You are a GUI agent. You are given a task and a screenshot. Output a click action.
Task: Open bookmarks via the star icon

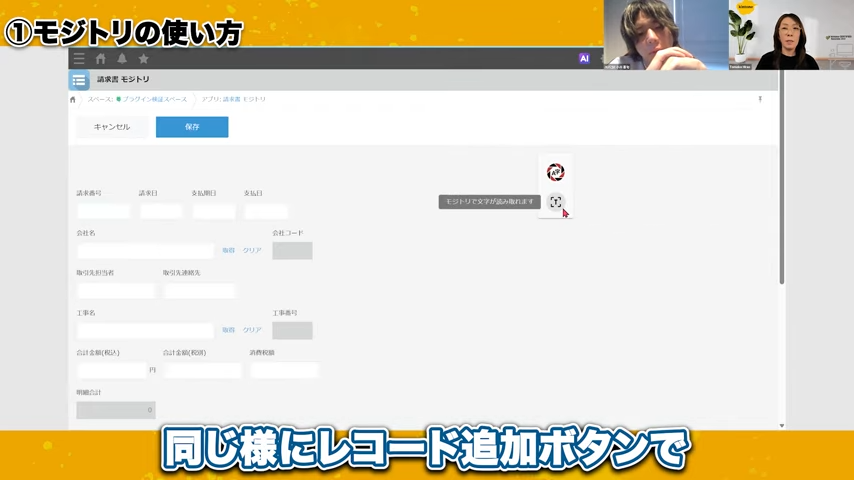pyautogui.click(x=144, y=59)
